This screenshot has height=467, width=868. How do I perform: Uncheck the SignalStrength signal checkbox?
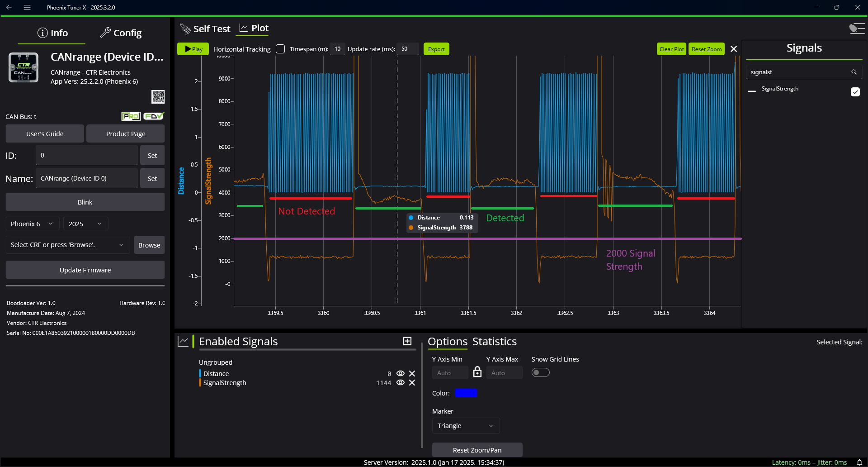[855, 92]
